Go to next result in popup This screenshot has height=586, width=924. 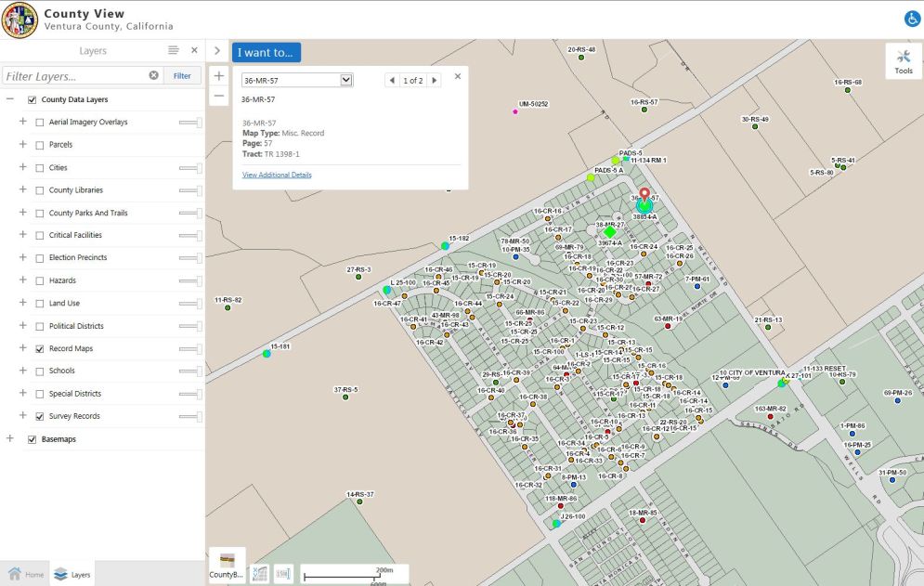tap(434, 81)
